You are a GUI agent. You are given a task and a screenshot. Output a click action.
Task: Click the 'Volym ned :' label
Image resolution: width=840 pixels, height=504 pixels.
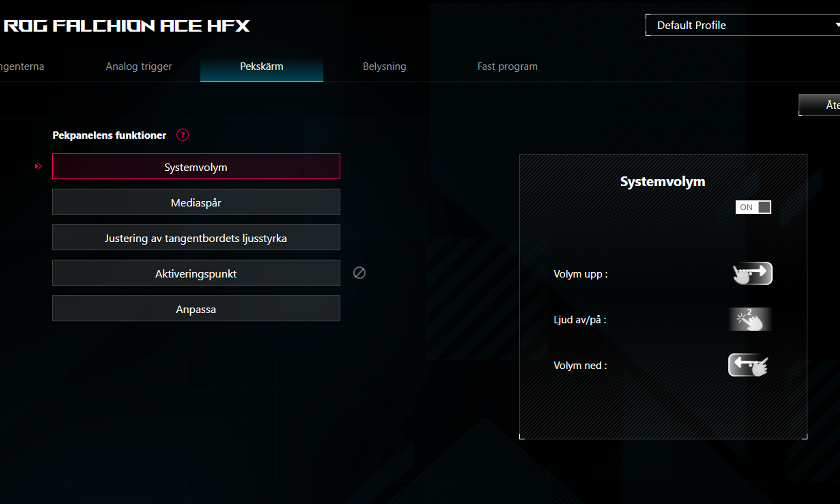[580, 365]
